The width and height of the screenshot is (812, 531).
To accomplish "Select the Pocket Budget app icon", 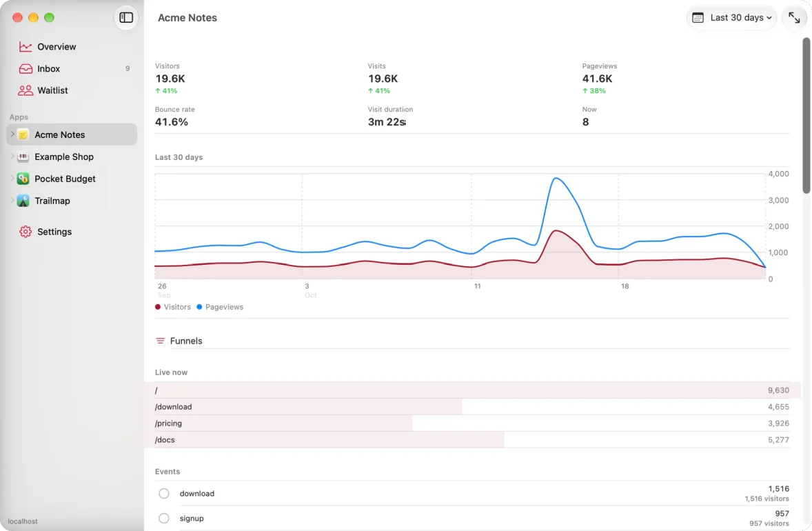I will tap(23, 179).
